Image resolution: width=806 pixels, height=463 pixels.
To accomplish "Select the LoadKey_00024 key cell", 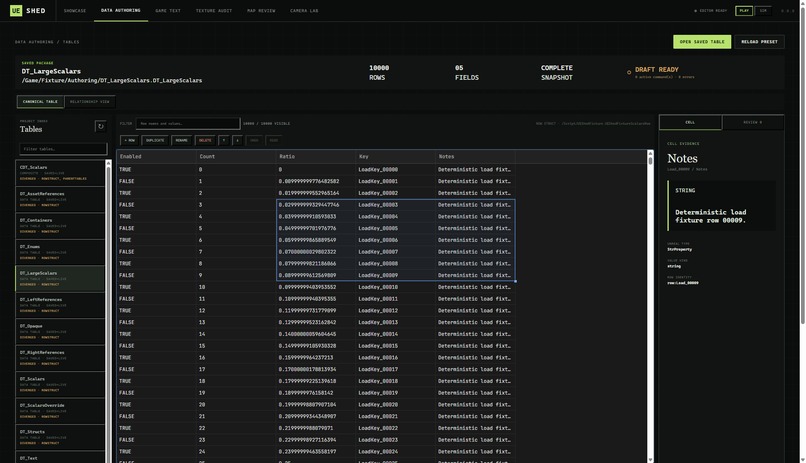I will pyautogui.click(x=396, y=452).
